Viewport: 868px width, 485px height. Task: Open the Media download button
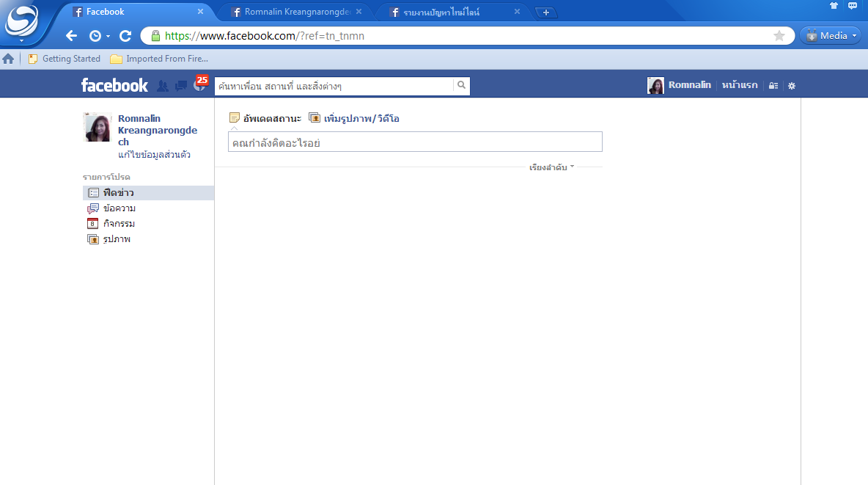[831, 36]
